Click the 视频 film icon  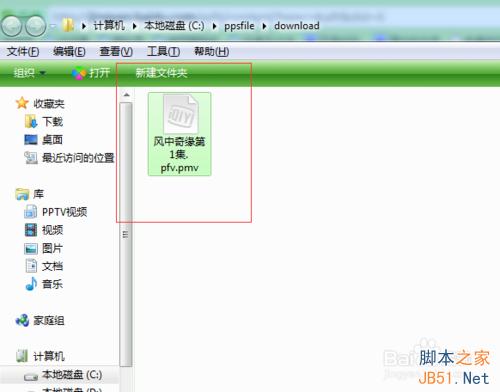tap(31, 230)
